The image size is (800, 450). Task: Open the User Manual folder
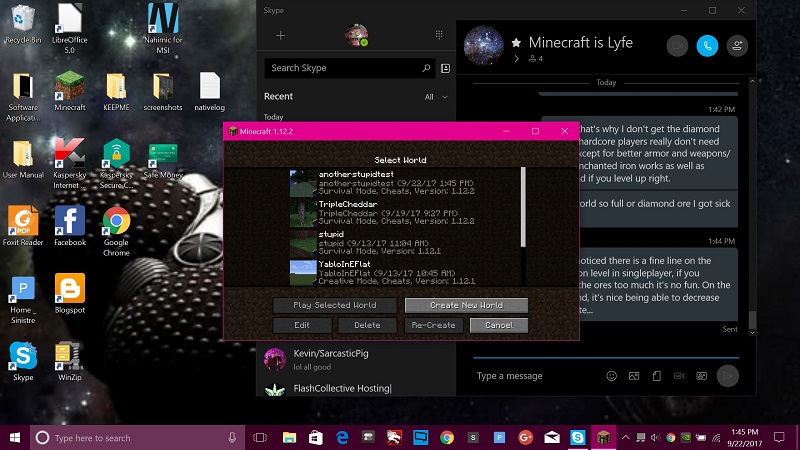tap(23, 159)
